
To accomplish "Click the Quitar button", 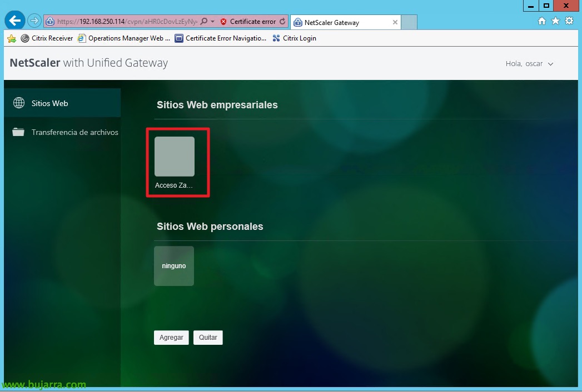I will click(x=208, y=338).
